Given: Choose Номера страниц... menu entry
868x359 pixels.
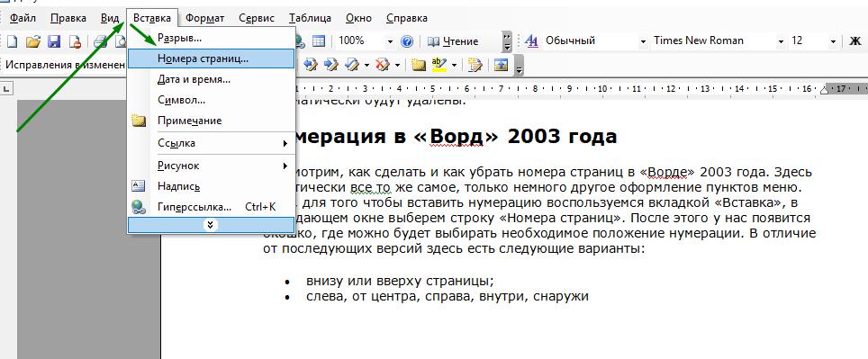Looking at the screenshot, I should (x=211, y=58).
